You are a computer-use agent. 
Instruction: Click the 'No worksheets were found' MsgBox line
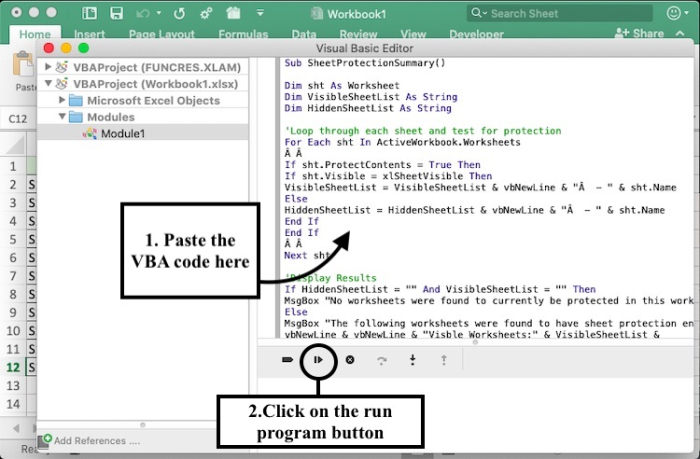(489, 300)
